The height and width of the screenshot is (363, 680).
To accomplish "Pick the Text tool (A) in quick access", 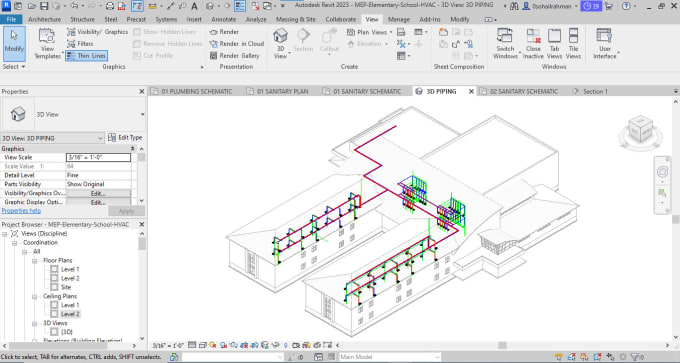I will point(194,6).
